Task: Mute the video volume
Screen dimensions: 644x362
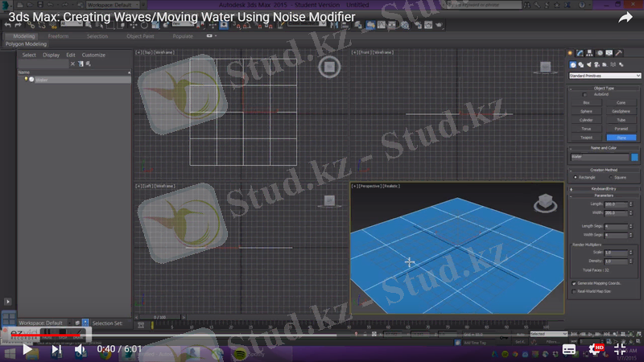Action: (x=80, y=350)
